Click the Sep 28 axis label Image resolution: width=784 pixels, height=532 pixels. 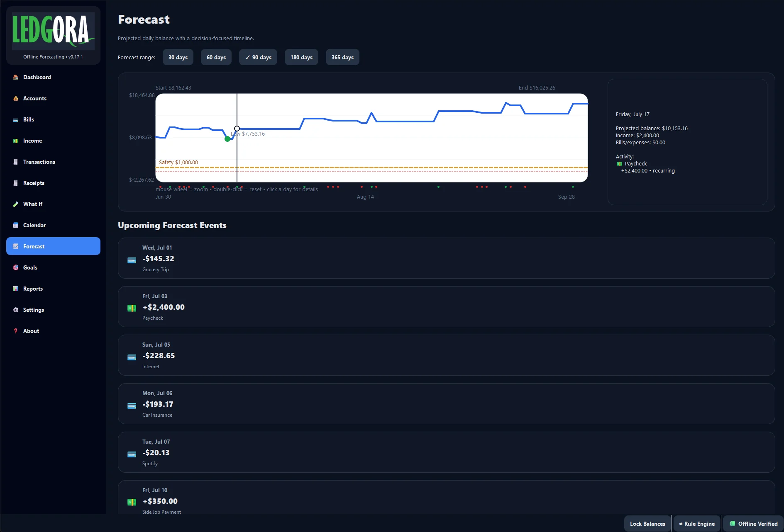coord(566,197)
